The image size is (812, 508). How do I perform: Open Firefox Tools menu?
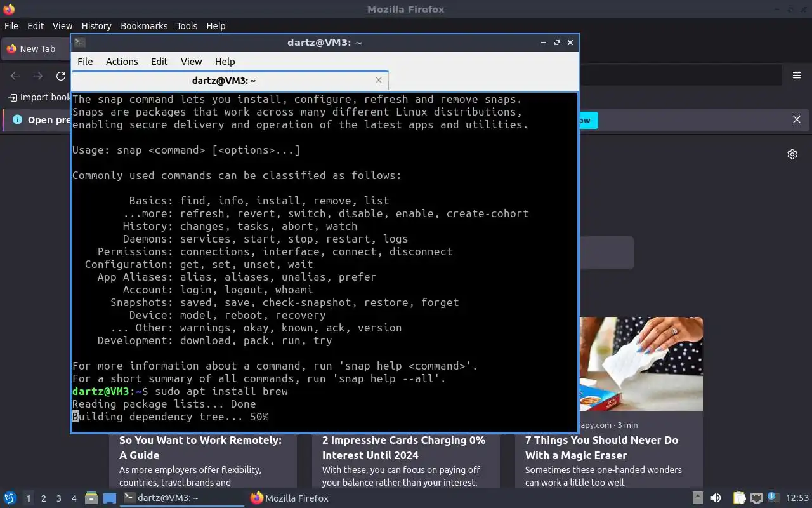(187, 26)
